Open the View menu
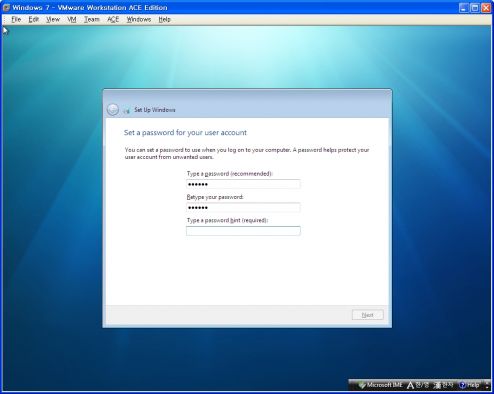Viewport: 494px width, 394px height. [x=53, y=20]
